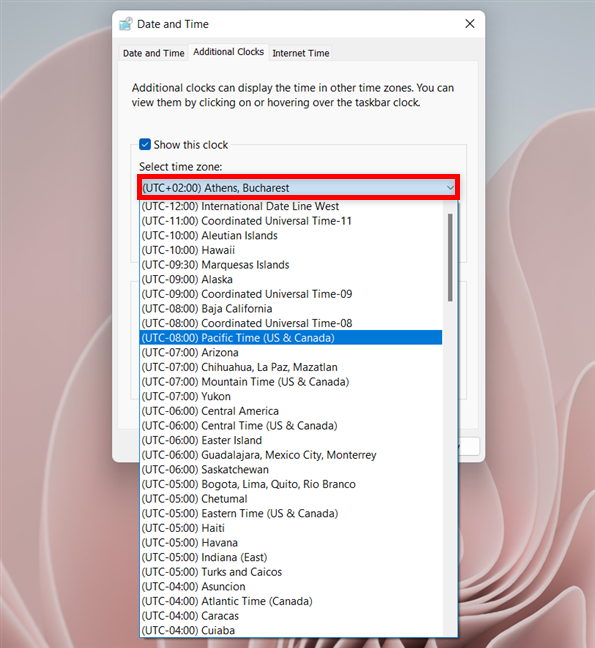Select the Arizona time zone
Image resolution: width=595 pixels, height=648 pixels.
(x=291, y=353)
